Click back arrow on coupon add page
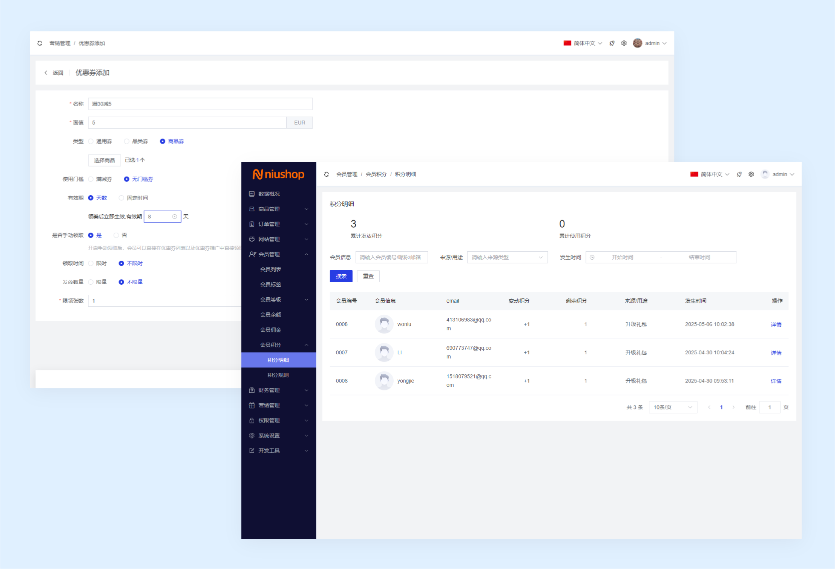 point(46,73)
